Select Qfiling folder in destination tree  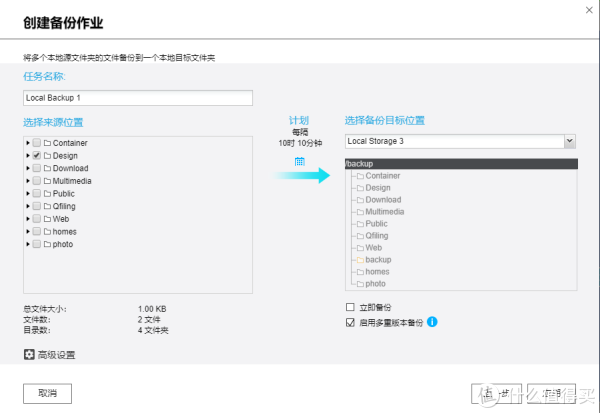click(x=376, y=235)
